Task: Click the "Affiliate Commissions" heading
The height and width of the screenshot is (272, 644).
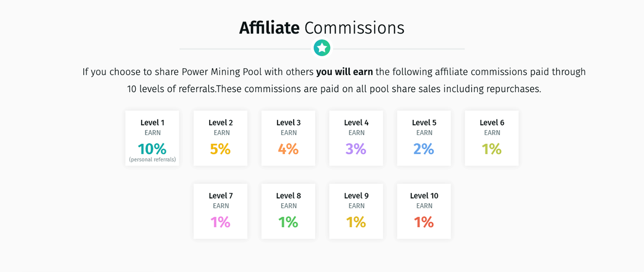Action: [x=322, y=28]
